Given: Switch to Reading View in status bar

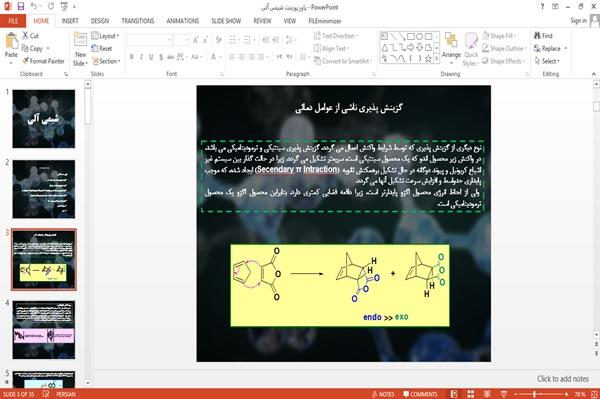Looking at the screenshot, I should pos(487,394).
